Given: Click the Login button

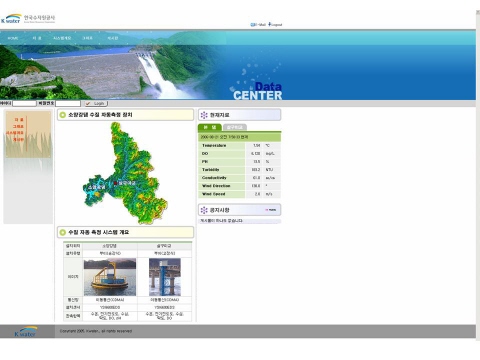Looking at the screenshot, I should (x=95, y=104).
